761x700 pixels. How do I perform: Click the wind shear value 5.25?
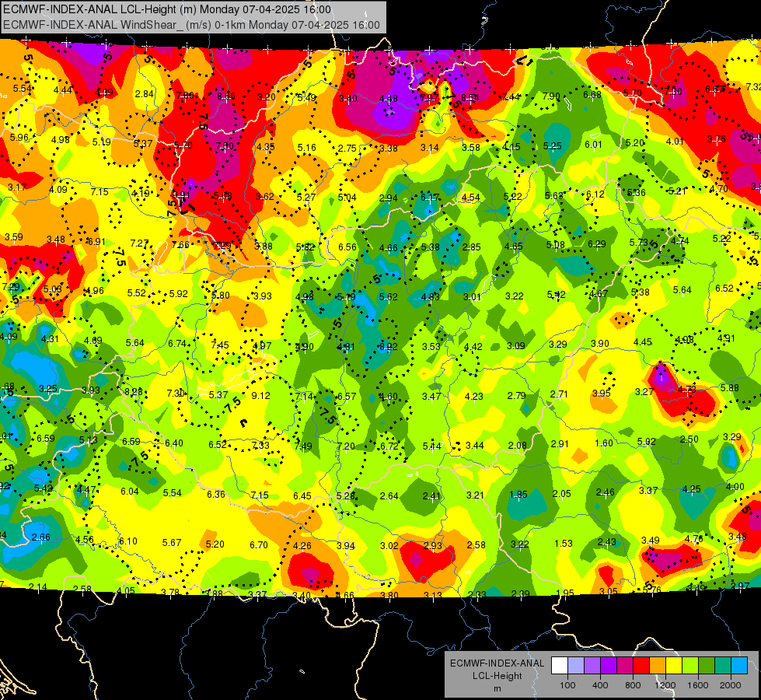pyautogui.click(x=553, y=146)
